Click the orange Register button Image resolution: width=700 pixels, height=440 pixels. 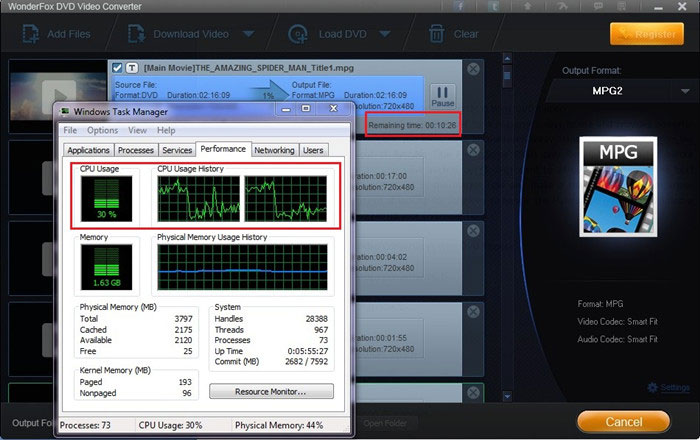click(646, 34)
